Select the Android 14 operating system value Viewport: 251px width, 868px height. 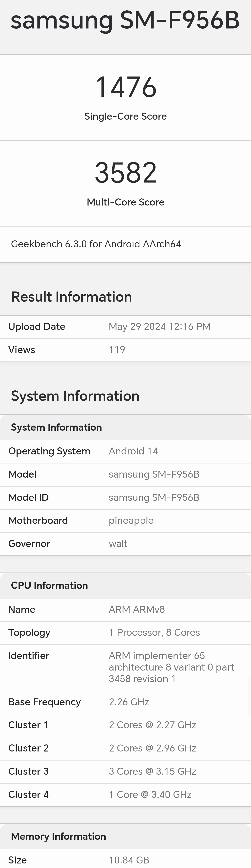133,451
